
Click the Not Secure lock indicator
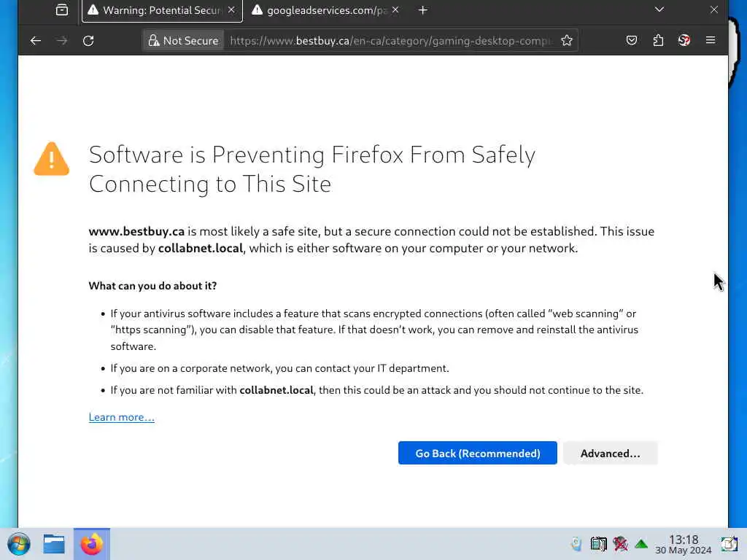pos(184,41)
